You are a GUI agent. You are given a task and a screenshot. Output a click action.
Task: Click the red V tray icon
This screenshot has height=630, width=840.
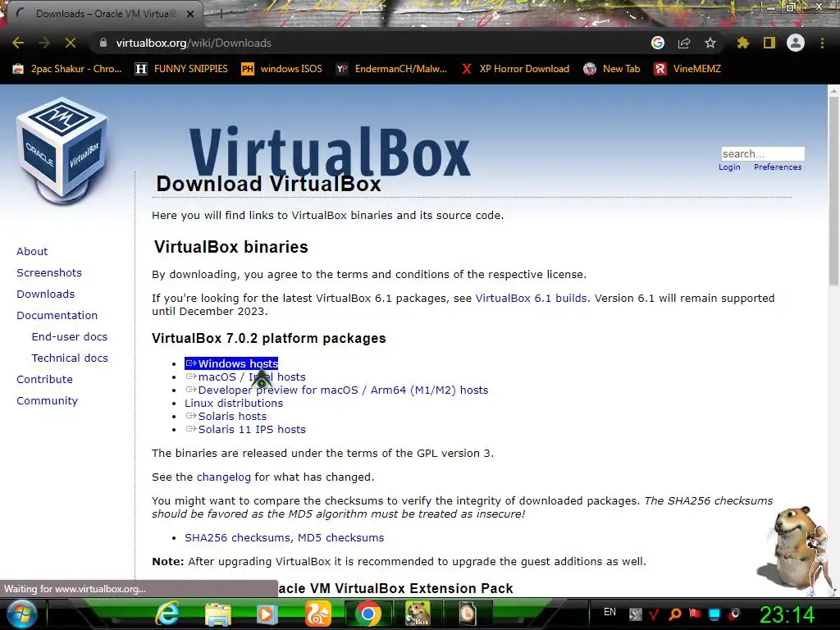[654, 614]
